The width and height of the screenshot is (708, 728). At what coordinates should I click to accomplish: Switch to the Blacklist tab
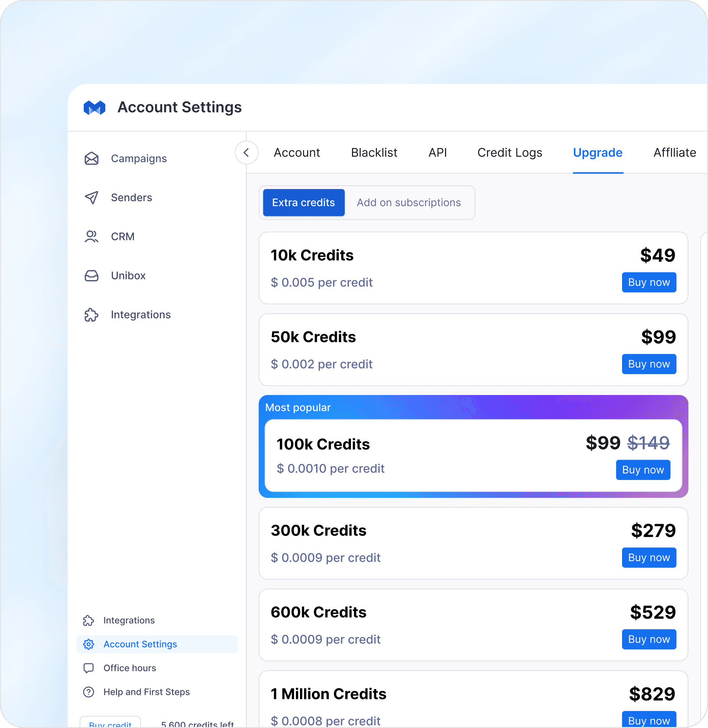pos(374,152)
